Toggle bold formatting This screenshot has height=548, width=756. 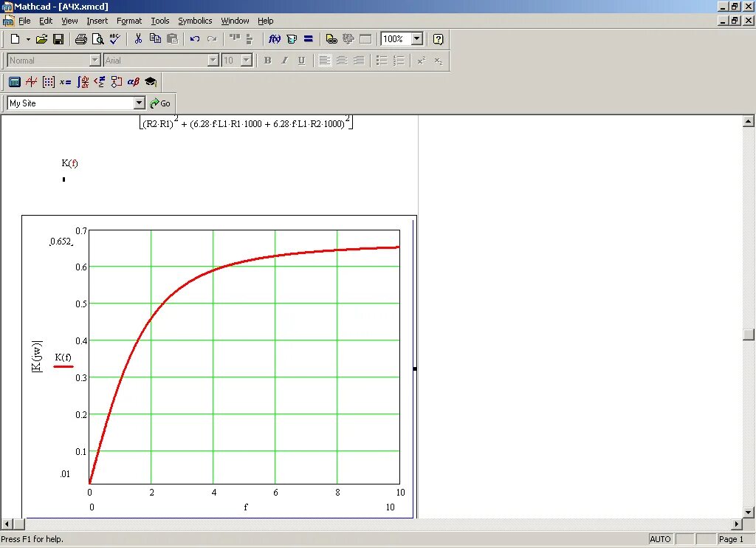click(267, 61)
